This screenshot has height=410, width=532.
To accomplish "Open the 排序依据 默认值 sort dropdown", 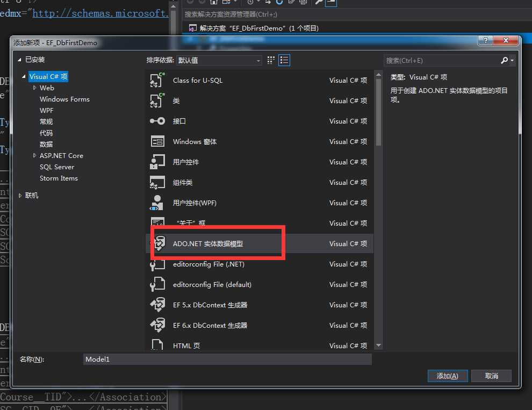I will pos(219,60).
